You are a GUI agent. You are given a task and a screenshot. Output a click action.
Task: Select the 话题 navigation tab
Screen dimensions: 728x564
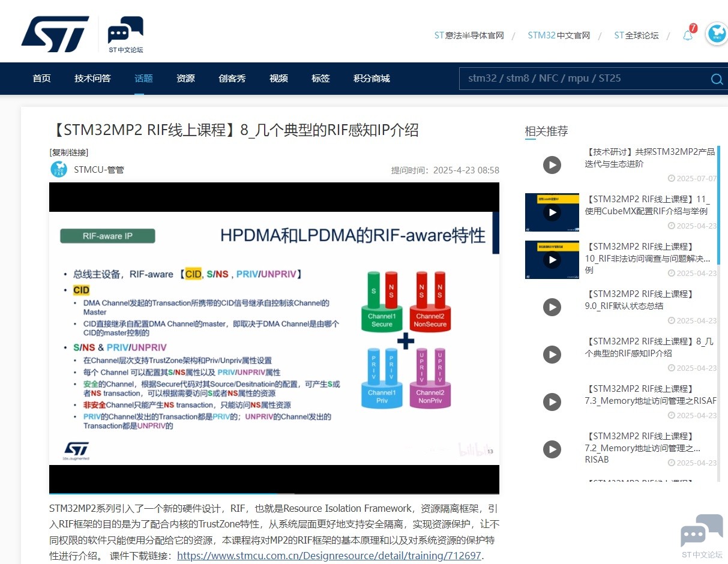point(143,79)
